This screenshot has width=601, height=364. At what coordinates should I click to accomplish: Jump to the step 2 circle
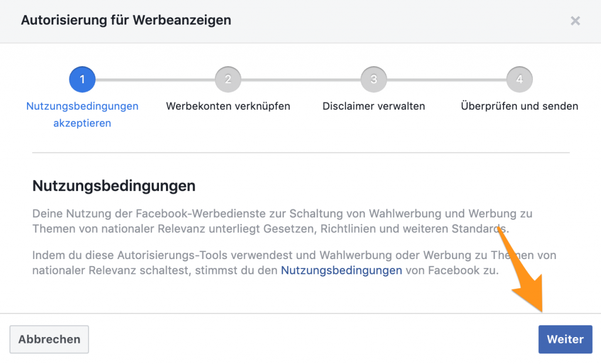coord(228,79)
